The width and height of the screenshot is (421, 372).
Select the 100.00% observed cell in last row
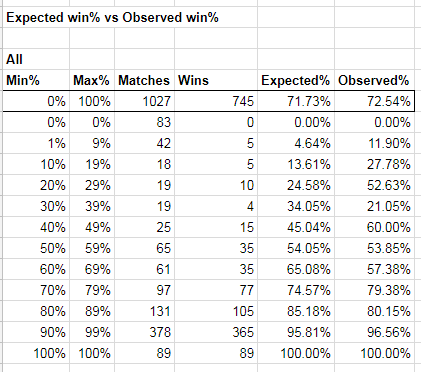(x=374, y=353)
